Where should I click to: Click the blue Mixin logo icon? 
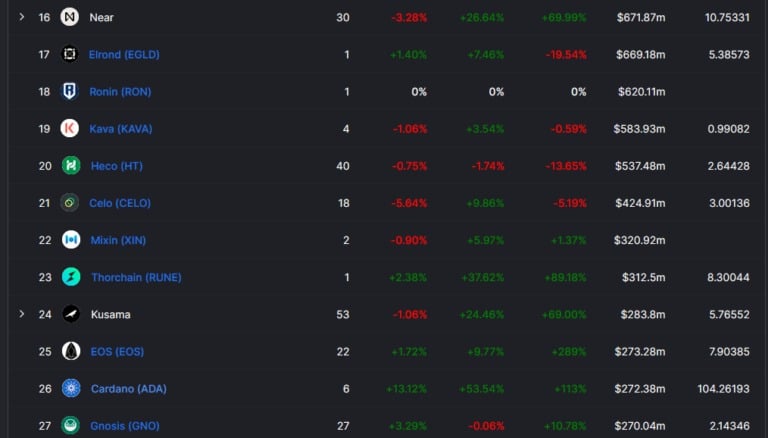coord(70,239)
